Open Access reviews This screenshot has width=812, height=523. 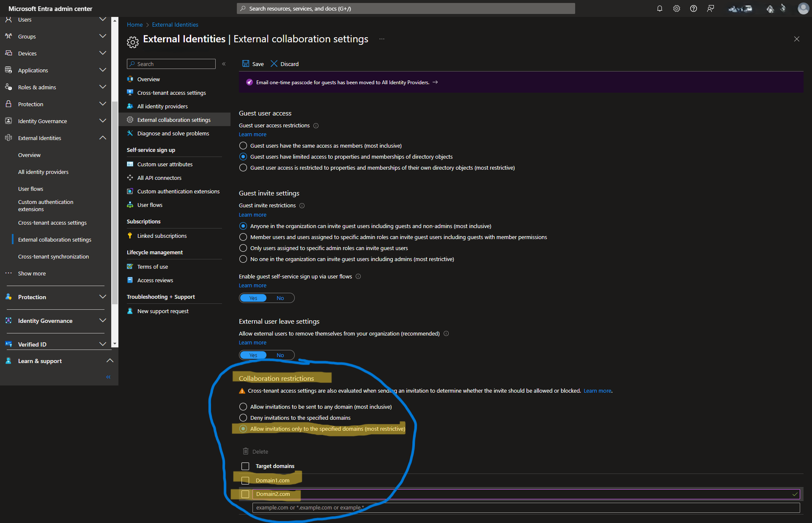[155, 280]
